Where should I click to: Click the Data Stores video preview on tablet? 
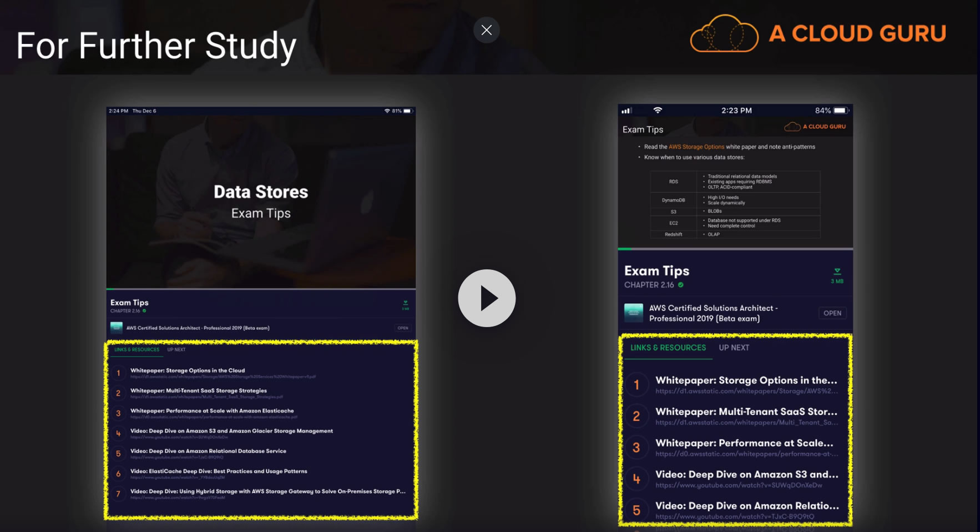261,202
